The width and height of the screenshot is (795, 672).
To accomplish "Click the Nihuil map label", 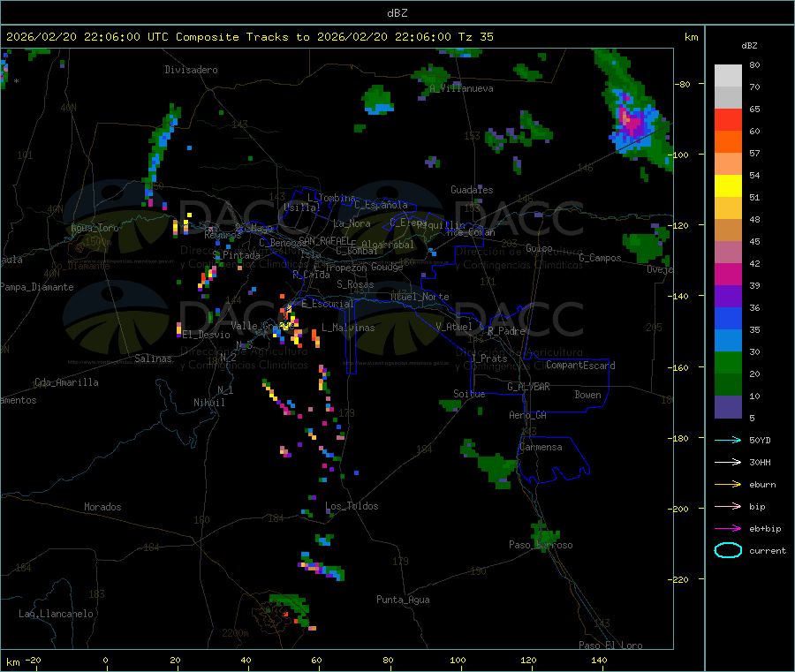I will 208,403.
